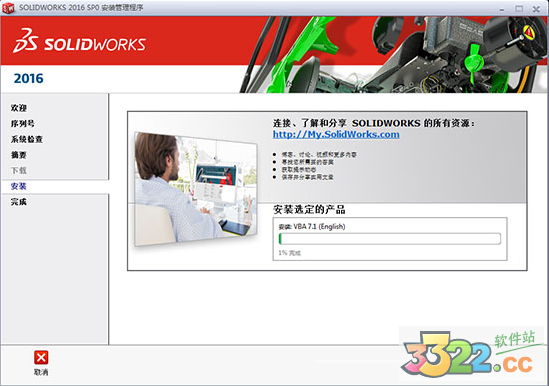Select the 欢迎 step in sidebar
This screenshot has height=386, width=549.
point(19,108)
